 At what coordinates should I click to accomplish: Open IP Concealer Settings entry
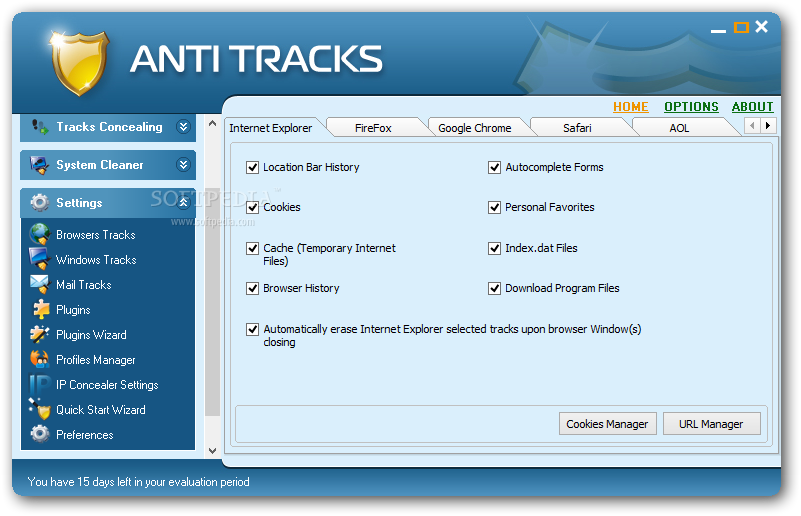[x=107, y=385]
